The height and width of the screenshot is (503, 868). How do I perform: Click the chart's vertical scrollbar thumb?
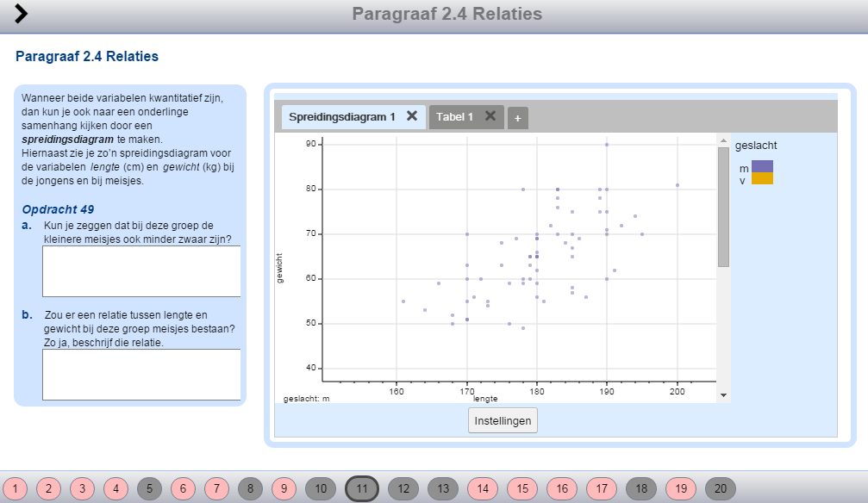point(723,207)
